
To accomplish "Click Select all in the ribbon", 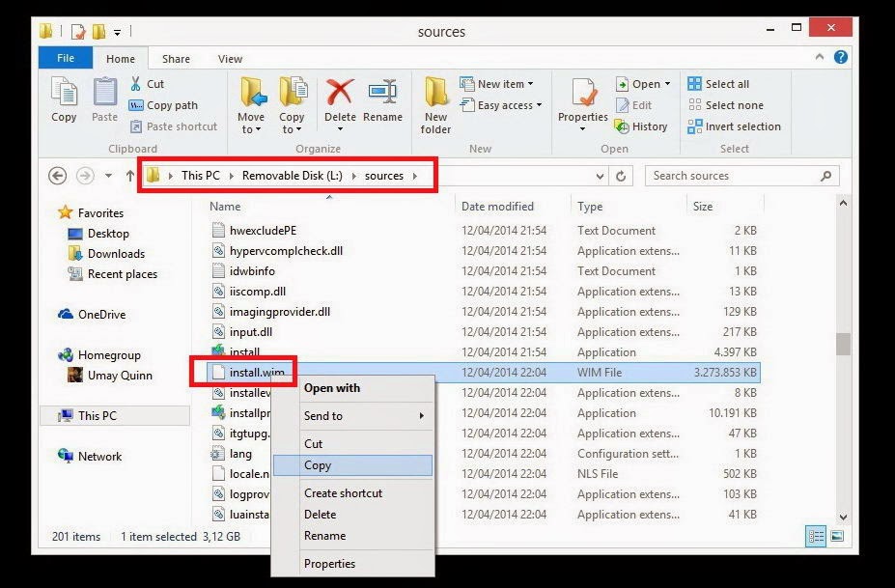I will click(718, 84).
